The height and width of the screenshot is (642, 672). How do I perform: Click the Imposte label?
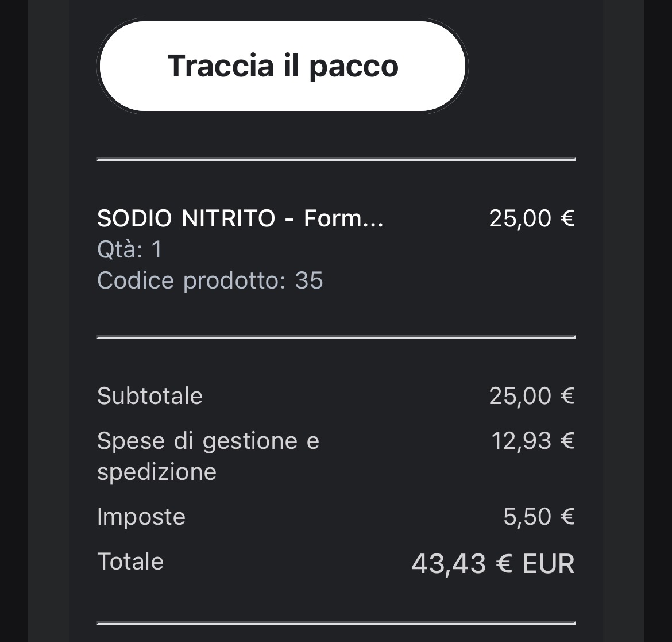[x=141, y=517]
